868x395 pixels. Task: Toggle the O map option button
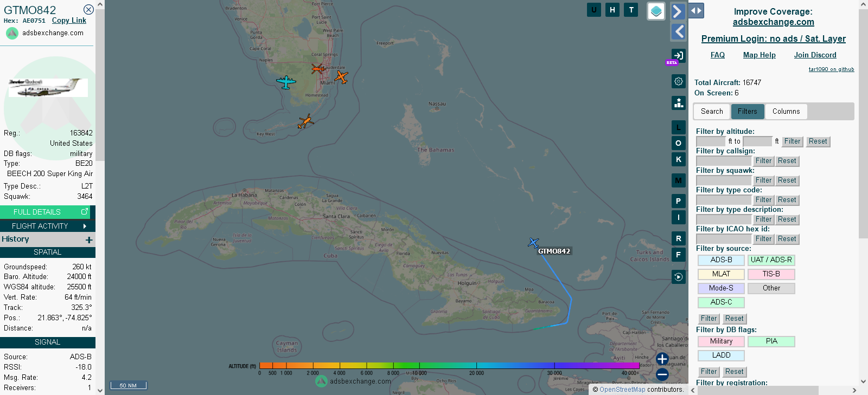[x=678, y=143]
